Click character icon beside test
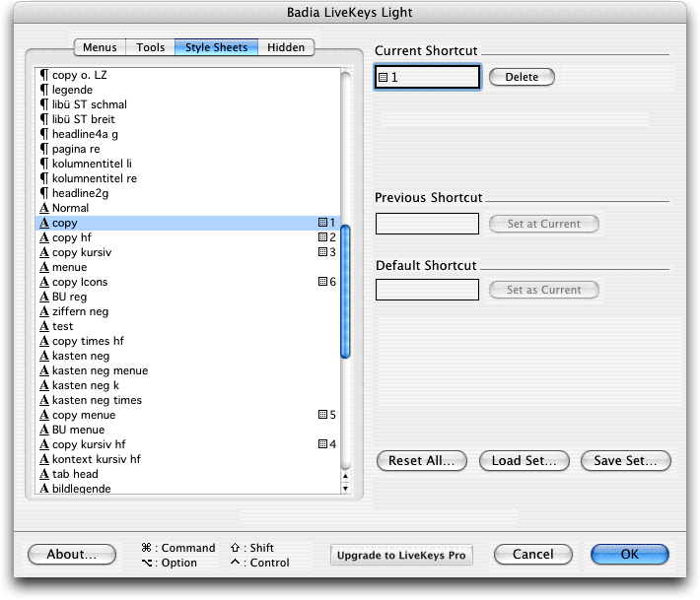The image size is (700, 600). 44,326
